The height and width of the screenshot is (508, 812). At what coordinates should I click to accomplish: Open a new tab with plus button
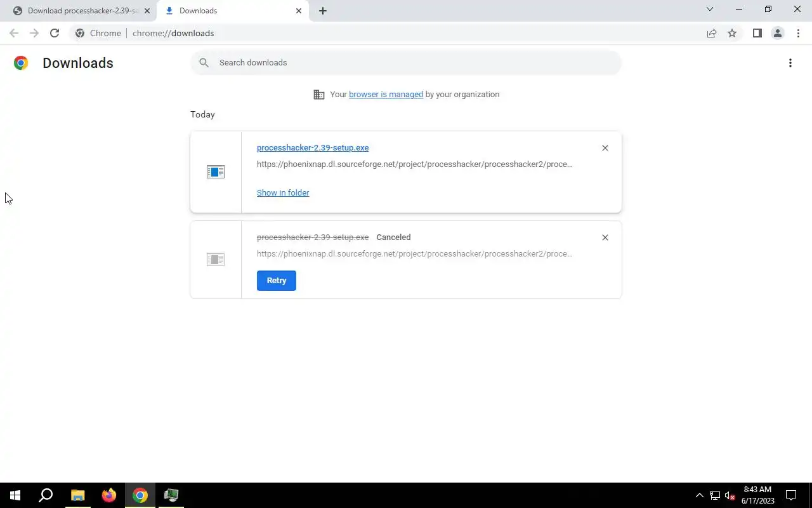pos(323,11)
